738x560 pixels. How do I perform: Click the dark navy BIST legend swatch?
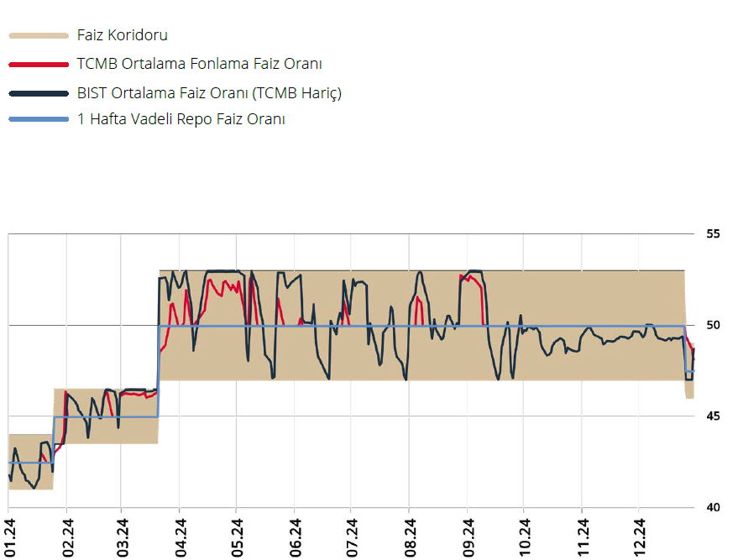39,94
